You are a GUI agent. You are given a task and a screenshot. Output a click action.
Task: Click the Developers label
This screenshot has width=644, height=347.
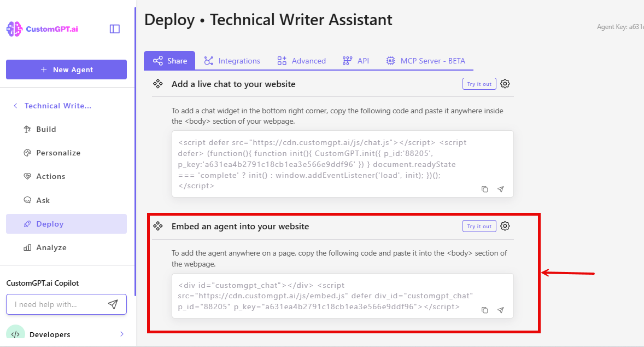pyautogui.click(x=50, y=334)
